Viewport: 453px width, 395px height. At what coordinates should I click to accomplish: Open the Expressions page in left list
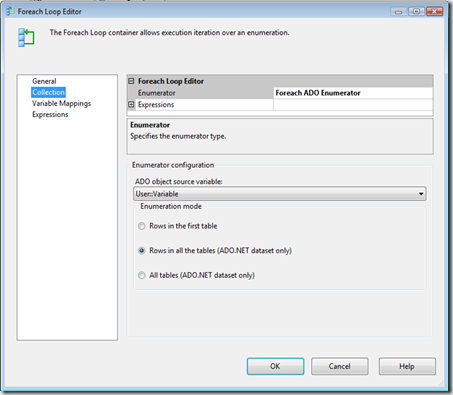click(50, 114)
